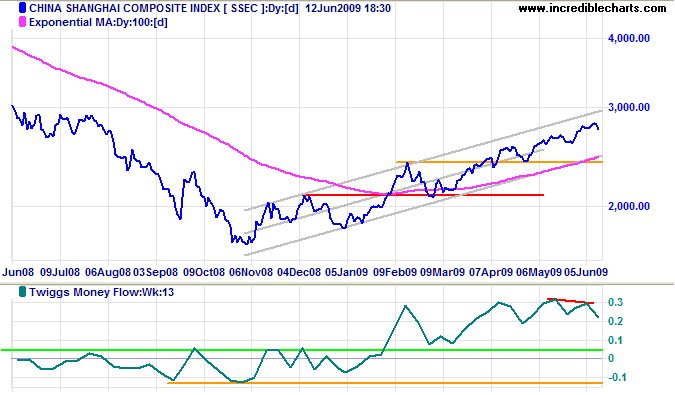Click the teal Twiggs Money Flow legend swatch
Screen dimensions: 675x395
coord(22,292)
